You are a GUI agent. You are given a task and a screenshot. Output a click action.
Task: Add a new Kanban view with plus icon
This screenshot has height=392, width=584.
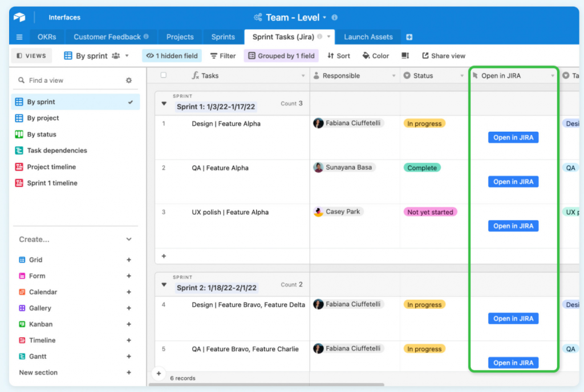click(x=128, y=324)
